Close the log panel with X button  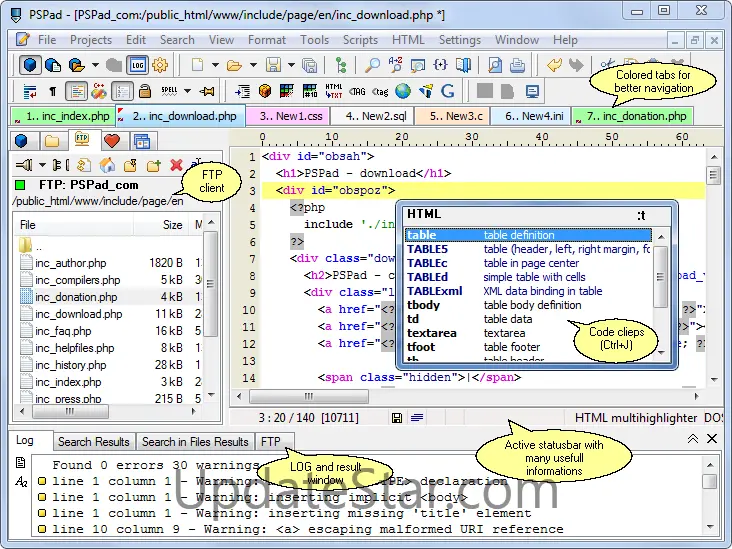[712, 439]
